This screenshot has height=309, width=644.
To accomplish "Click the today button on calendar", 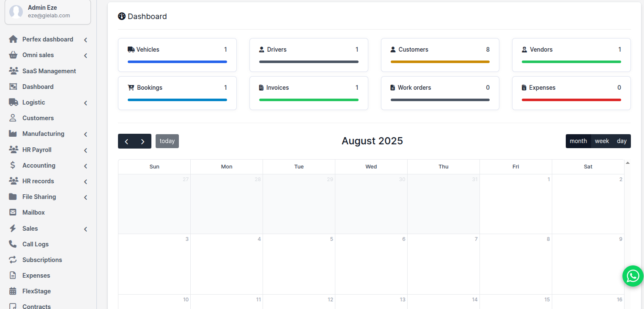I will 167,141.
